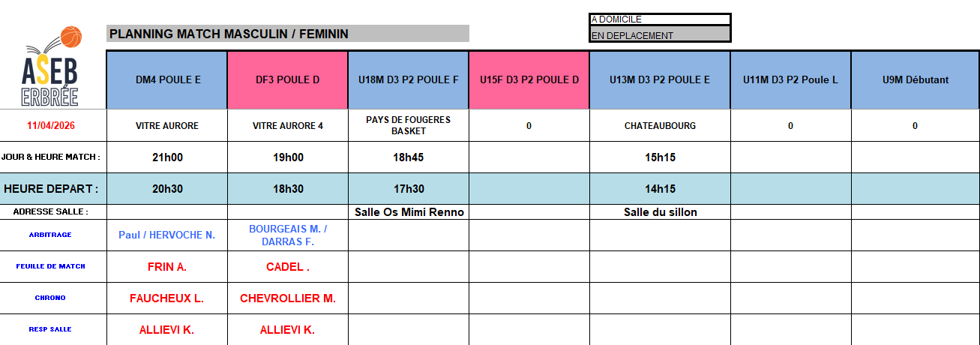Image resolution: width=980 pixels, height=345 pixels.
Task: Select the RESP SALLE row label
Action: click(52, 329)
